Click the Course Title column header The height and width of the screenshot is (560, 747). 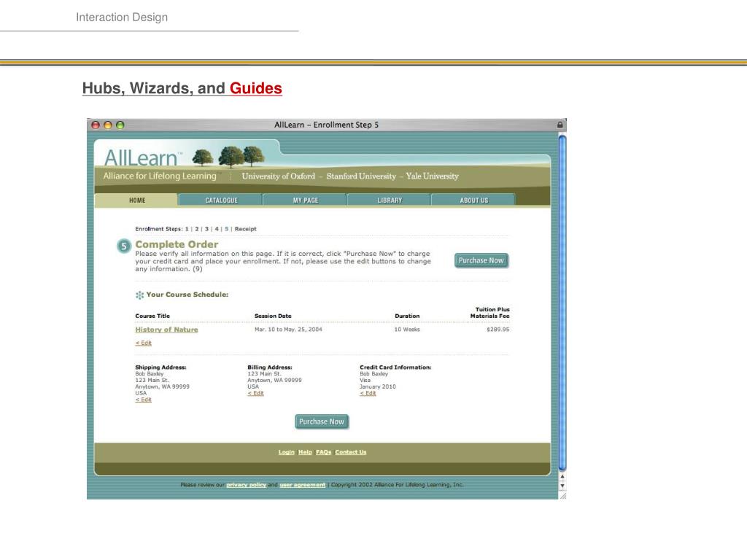click(x=152, y=316)
